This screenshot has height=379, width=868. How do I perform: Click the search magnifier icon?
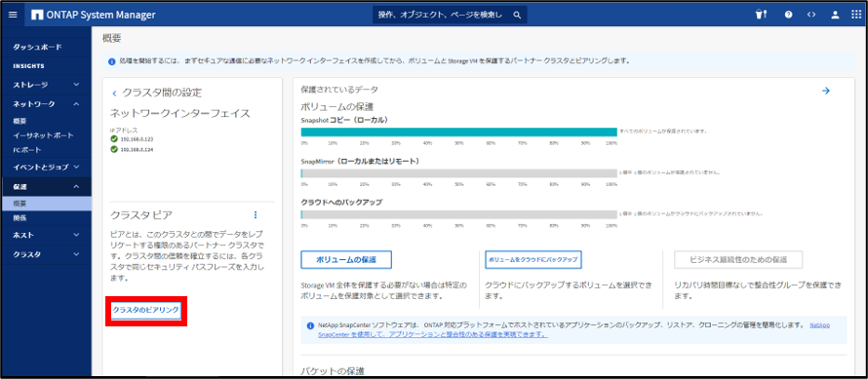(x=517, y=15)
